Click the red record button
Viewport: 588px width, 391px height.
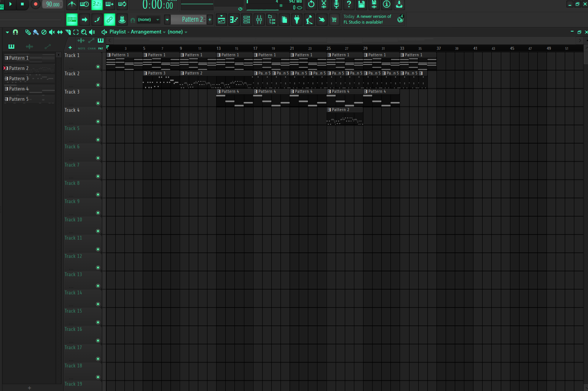point(35,4)
